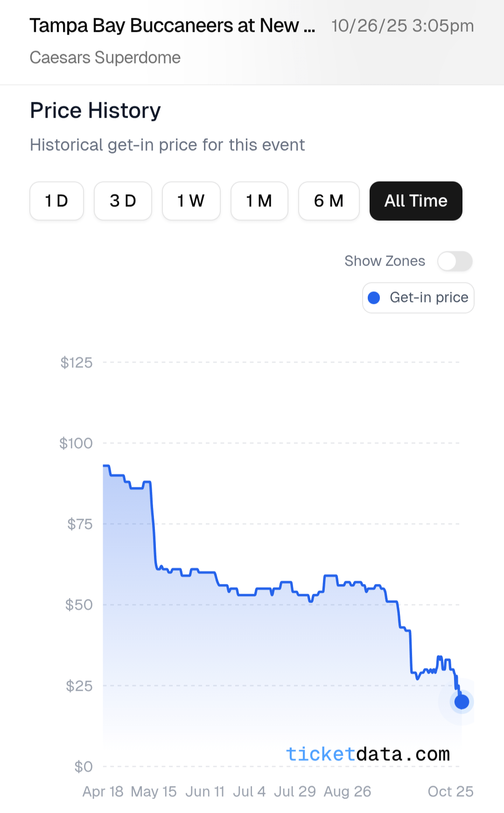The image size is (504, 813).
Task: Show the 1 M price history
Action: click(259, 201)
